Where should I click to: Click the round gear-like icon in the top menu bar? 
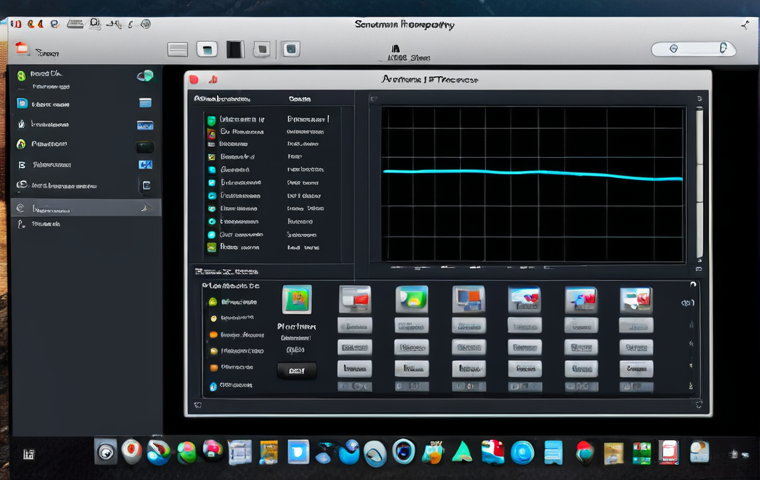click(x=145, y=24)
